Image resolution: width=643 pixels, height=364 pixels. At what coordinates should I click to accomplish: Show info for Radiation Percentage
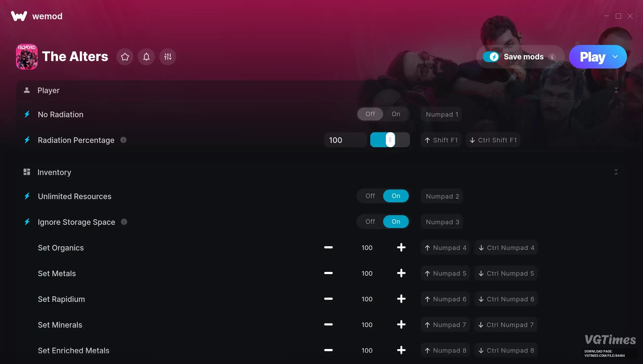tap(123, 140)
